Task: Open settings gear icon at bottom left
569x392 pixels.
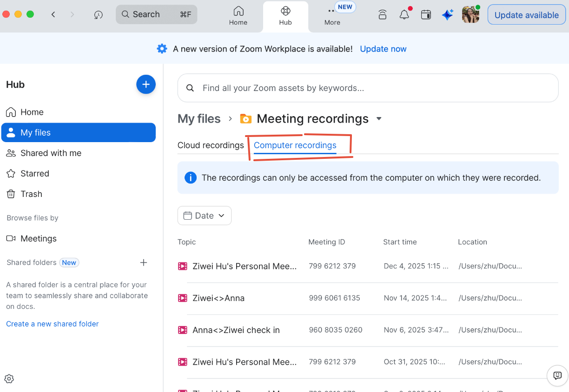Action: point(9,379)
